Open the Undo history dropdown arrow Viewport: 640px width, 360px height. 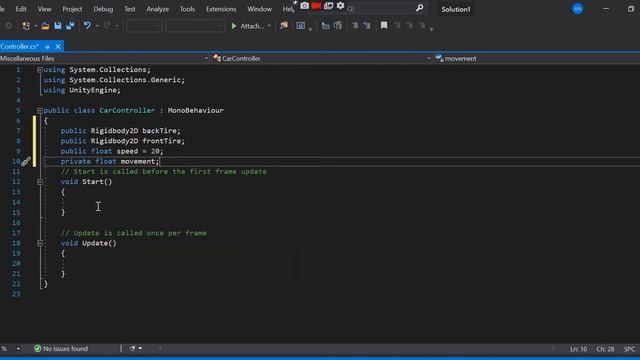pyautogui.click(x=97, y=26)
